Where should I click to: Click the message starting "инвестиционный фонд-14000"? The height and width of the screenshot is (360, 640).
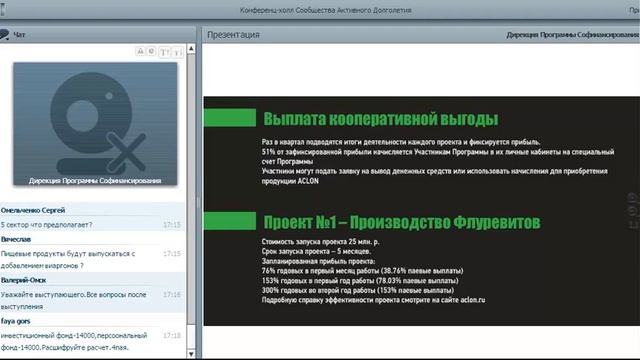[x=74, y=341]
